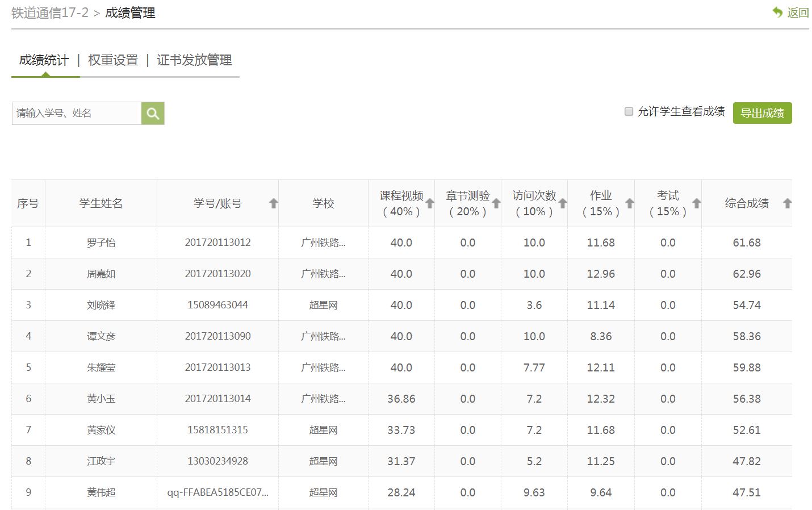Click account number 13030234928
Screen dimensions: 812x510
click(x=217, y=461)
